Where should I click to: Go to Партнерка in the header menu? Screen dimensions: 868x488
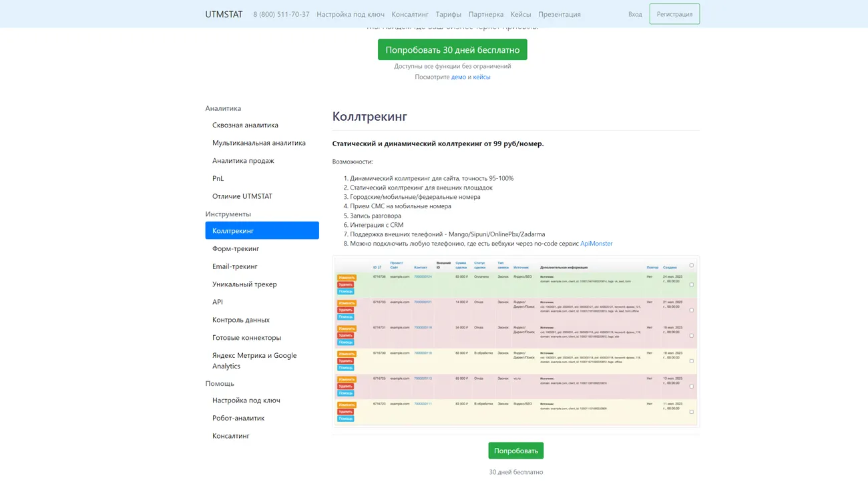coord(486,14)
